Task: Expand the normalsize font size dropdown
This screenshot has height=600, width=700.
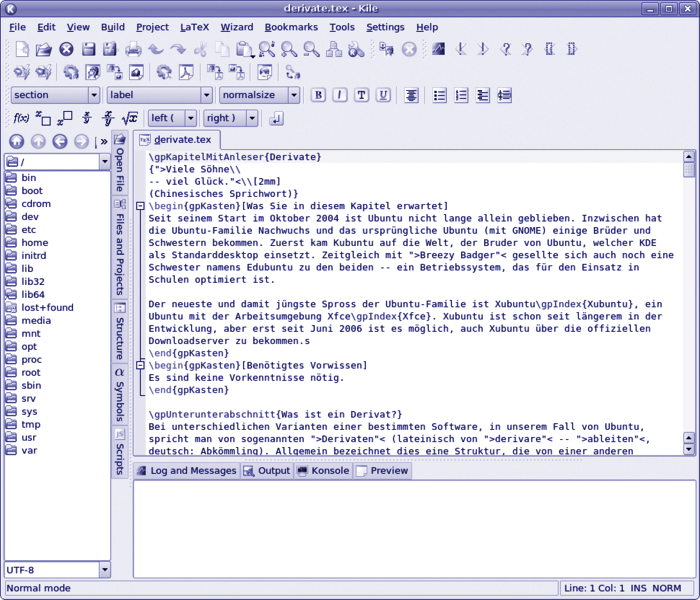Action: point(259,95)
